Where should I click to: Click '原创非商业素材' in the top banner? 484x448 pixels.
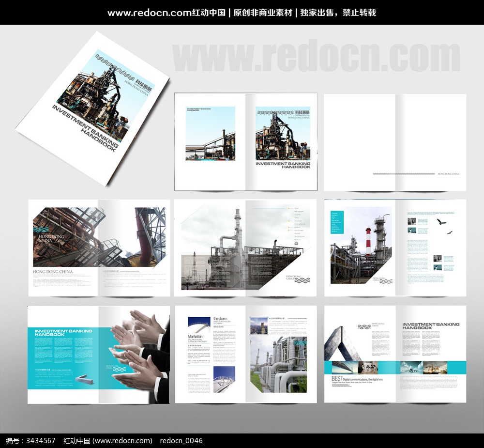pyautogui.click(x=263, y=13)
